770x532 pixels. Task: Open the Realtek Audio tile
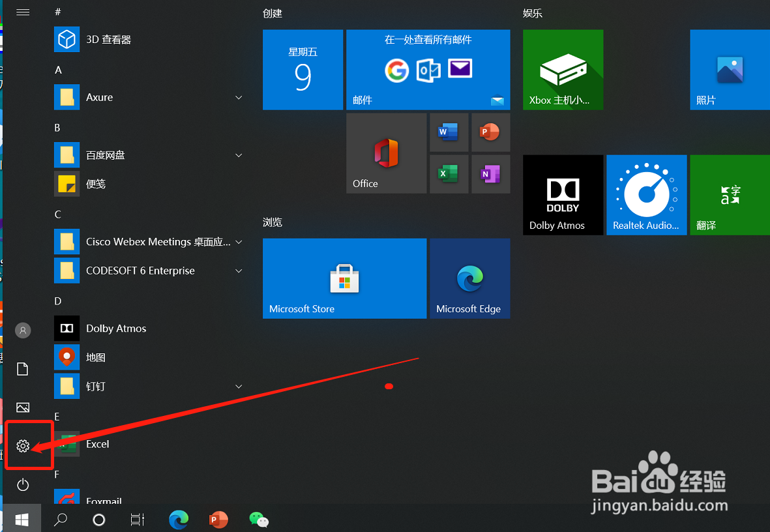646,195
